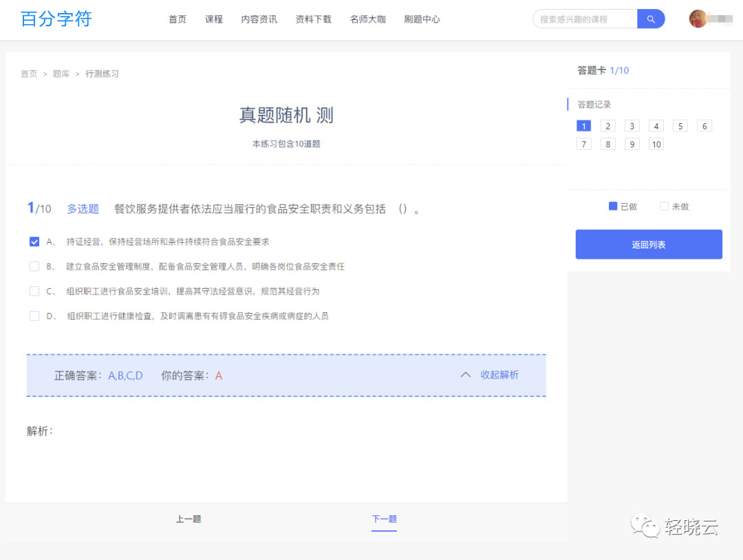Open the 资料下载 navigation item
743x560 pixels.
pyautogui.click(x=313, y=19)
